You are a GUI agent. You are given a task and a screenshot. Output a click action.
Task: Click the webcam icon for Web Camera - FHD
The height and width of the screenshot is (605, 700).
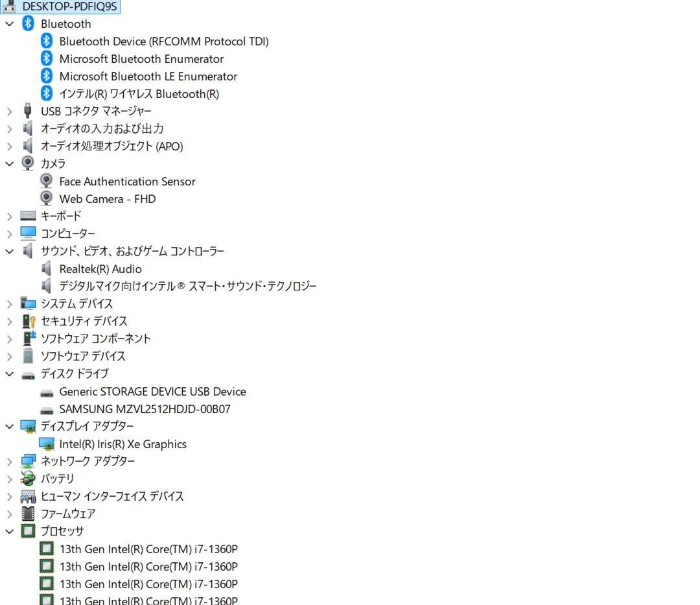point(46,199)
